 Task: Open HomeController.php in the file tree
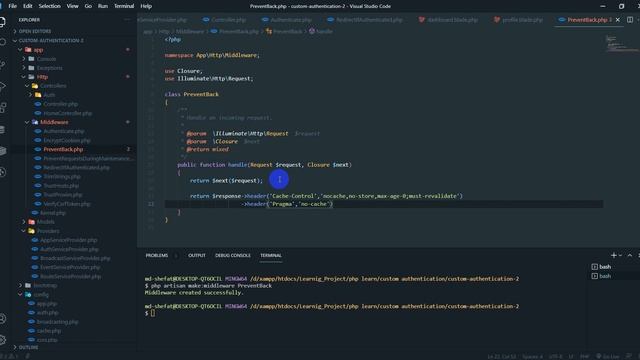67,113
